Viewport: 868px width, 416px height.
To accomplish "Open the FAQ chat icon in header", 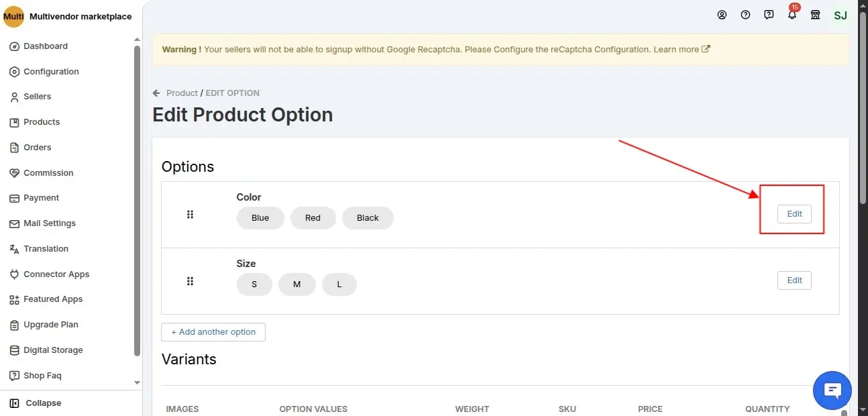I will 769,15.
